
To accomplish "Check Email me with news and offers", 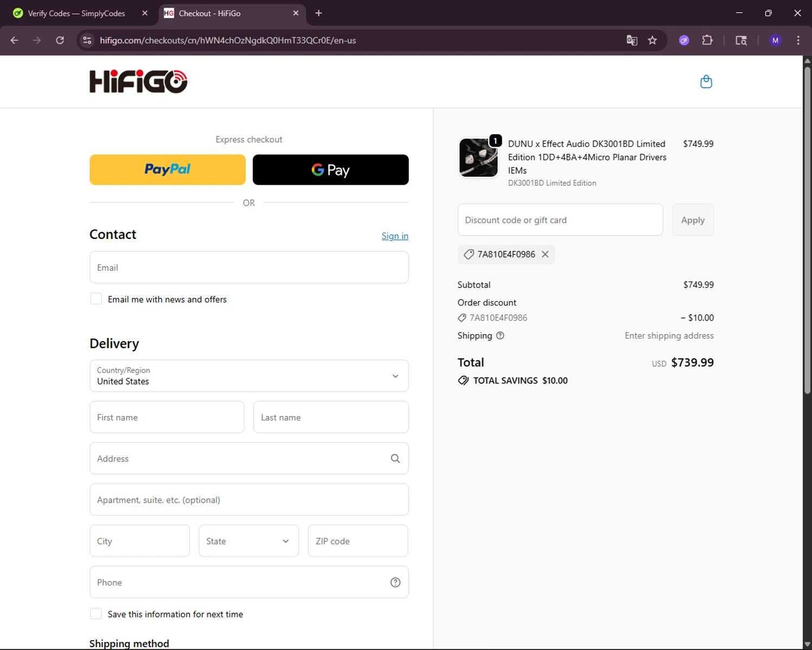I will tap(96, 299).
